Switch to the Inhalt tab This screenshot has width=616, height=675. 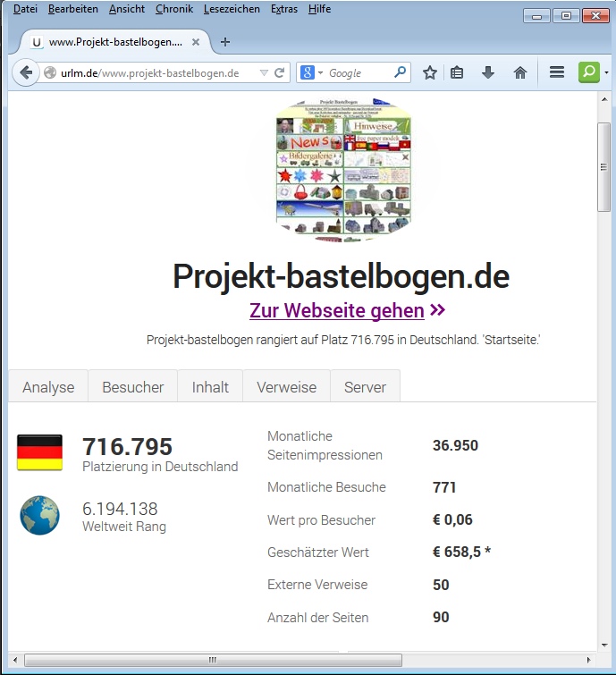[210, 386]
